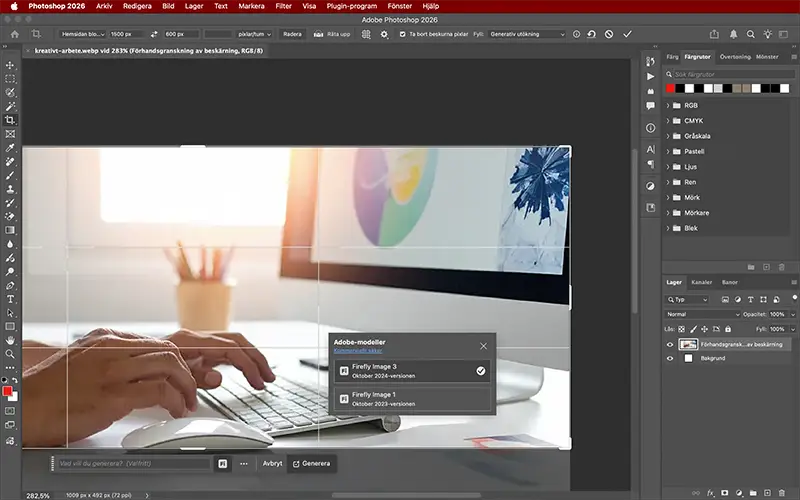Screen dimensions: 800x500
Task: Delete layer with trash icon
Action: (782, 493)
